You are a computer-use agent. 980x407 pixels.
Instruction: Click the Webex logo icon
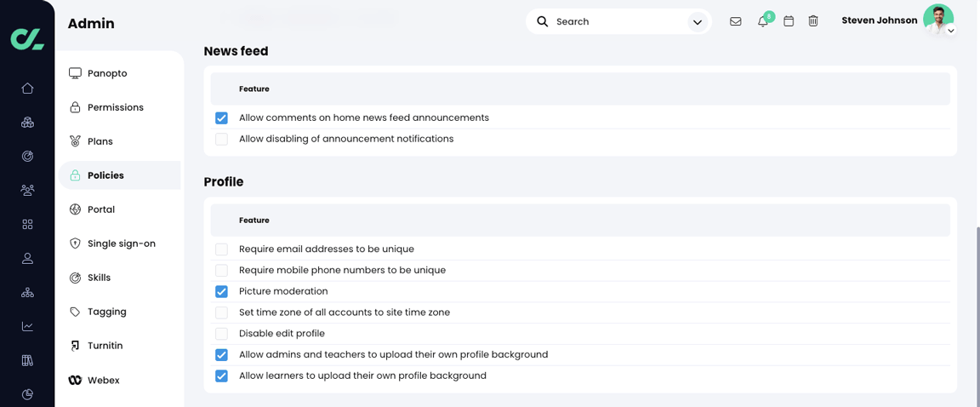pos(75,380)
